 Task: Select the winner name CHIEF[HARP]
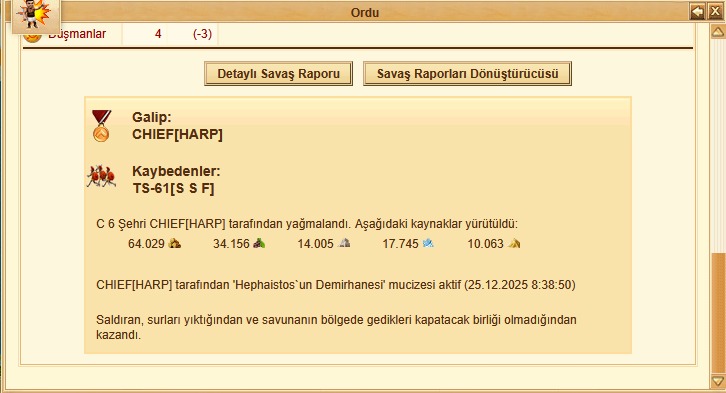(x=177, y=135)
